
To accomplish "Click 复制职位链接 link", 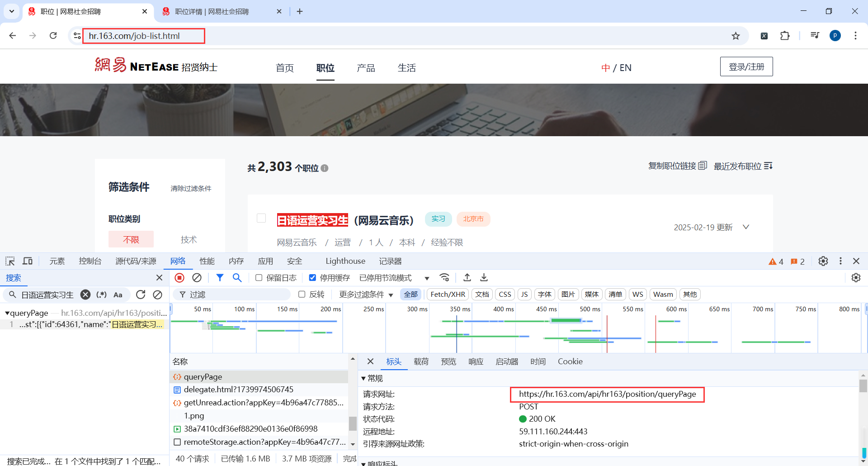I will 677,166.
